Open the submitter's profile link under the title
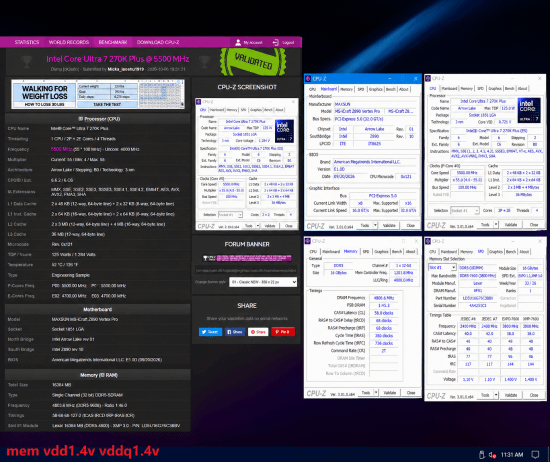 pos(126,69)
